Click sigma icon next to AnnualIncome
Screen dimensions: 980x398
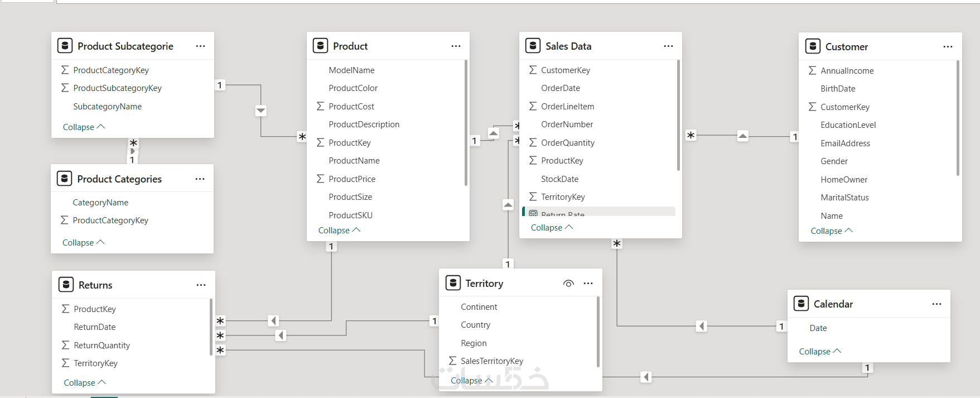coord(812,70)
